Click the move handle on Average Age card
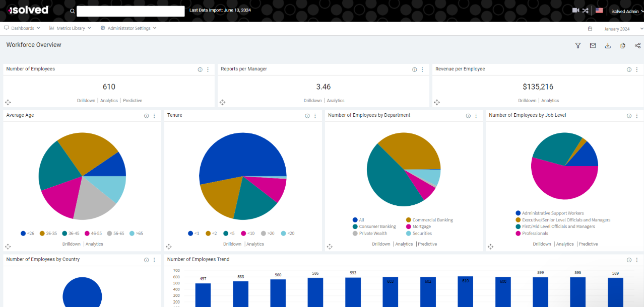 pyautogui.click(x=8, y=247)
